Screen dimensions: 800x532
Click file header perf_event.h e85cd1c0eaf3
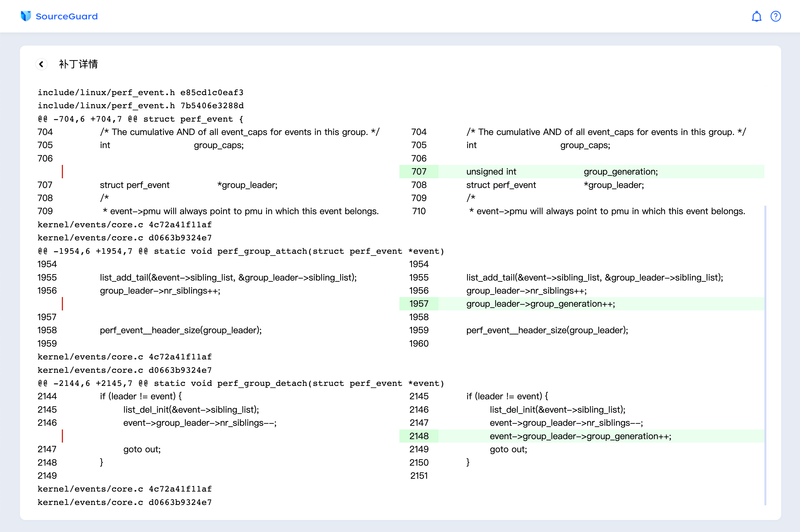(140, 92)
